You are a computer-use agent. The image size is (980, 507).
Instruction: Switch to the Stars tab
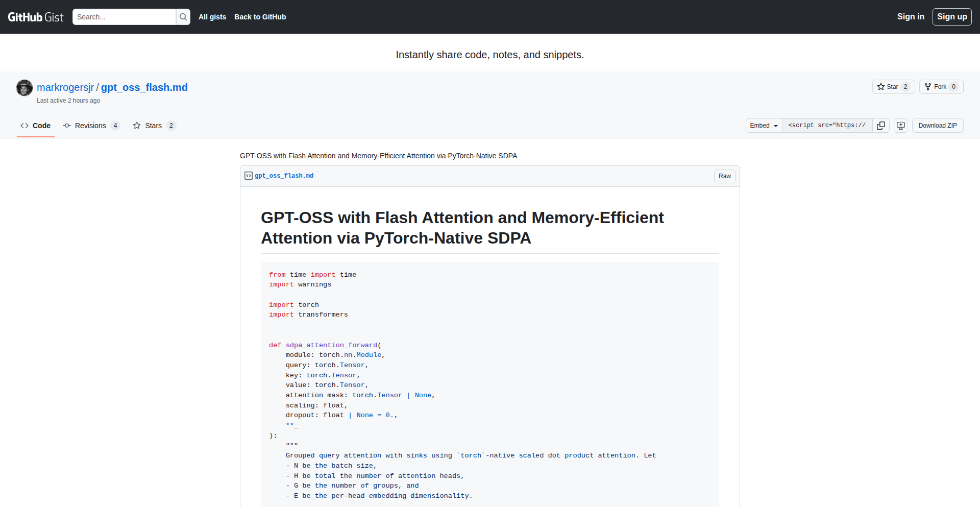pyautogui.click(x=153, y=126)
